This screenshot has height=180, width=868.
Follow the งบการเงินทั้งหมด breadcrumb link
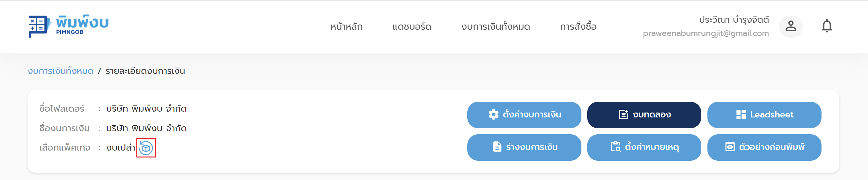pos(61,71)
